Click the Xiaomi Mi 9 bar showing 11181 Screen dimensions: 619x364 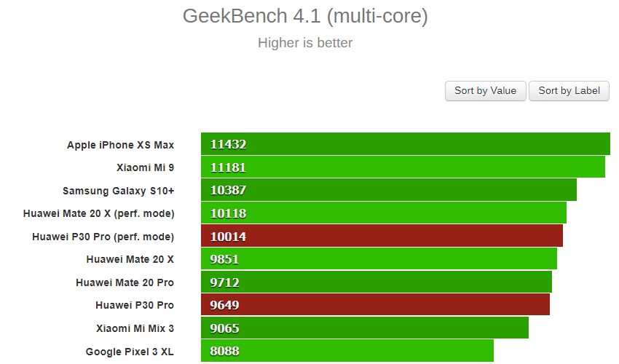point(403,167)
